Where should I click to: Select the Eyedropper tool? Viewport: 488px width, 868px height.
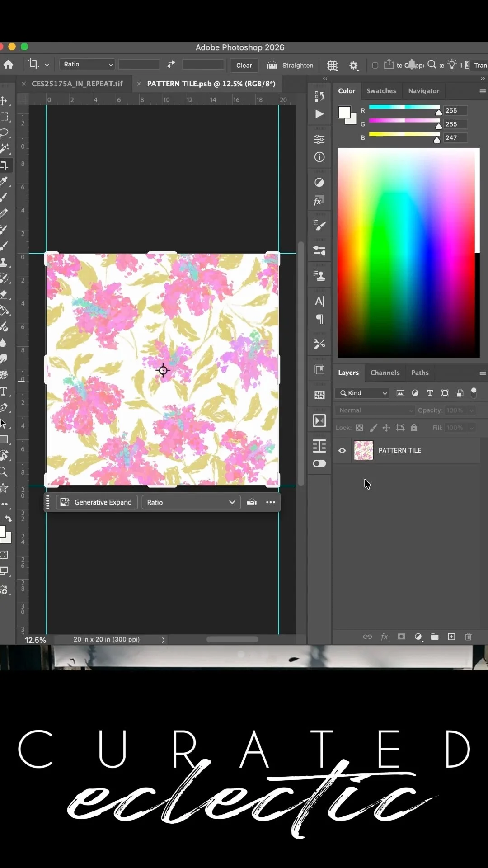tap(4, 182)
